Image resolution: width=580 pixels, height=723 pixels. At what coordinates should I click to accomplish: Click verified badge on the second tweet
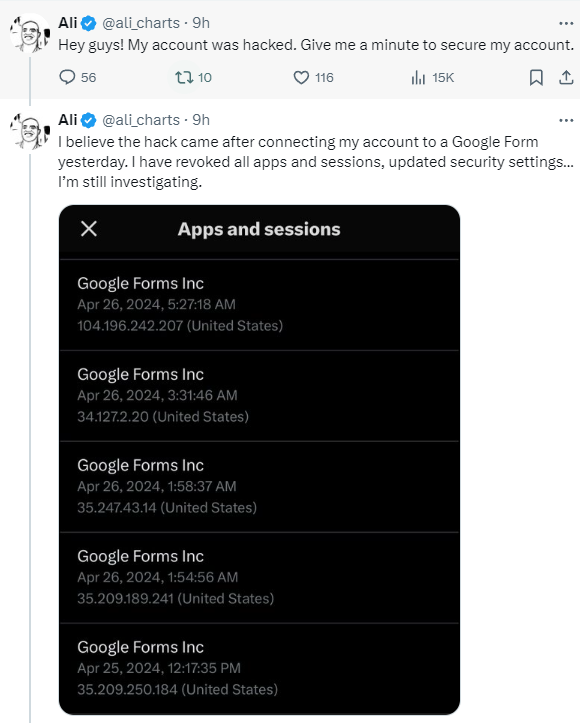[x=89, y=120]
